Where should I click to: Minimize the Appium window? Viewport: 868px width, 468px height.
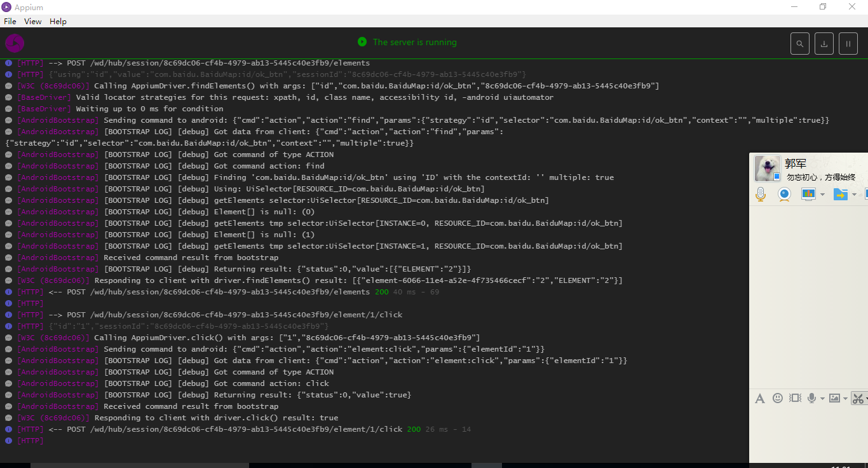[x=794, y=6]
